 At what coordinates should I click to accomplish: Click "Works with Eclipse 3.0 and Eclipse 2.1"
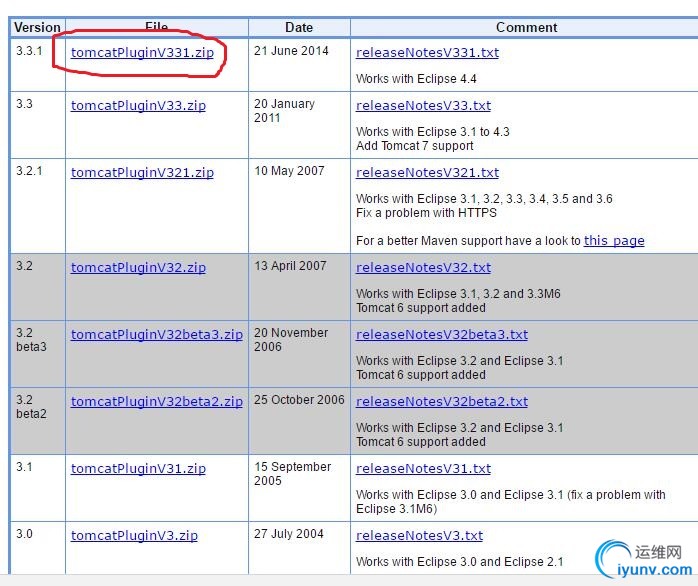[459, 562]
